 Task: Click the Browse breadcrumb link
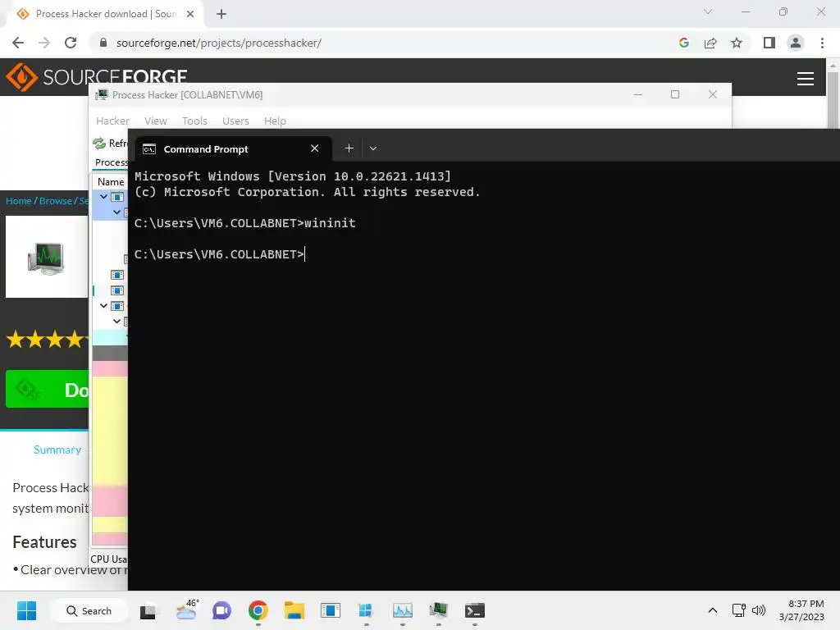(56, 201)
